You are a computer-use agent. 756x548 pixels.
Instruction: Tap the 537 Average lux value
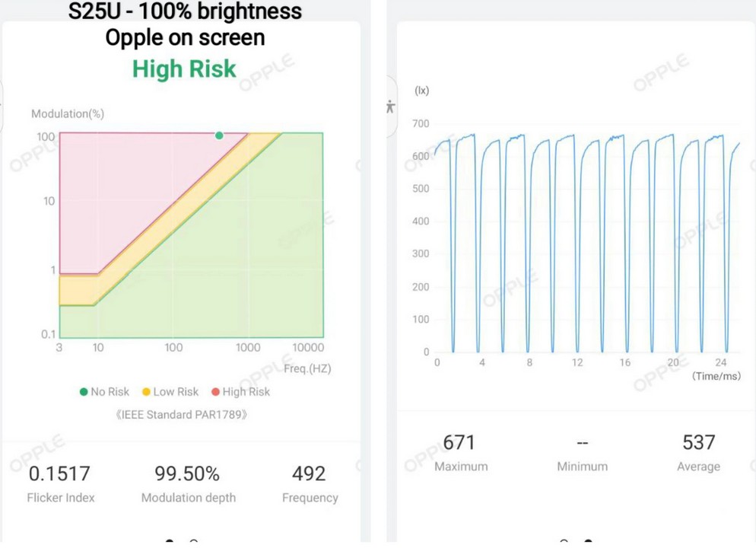(698, 442)
